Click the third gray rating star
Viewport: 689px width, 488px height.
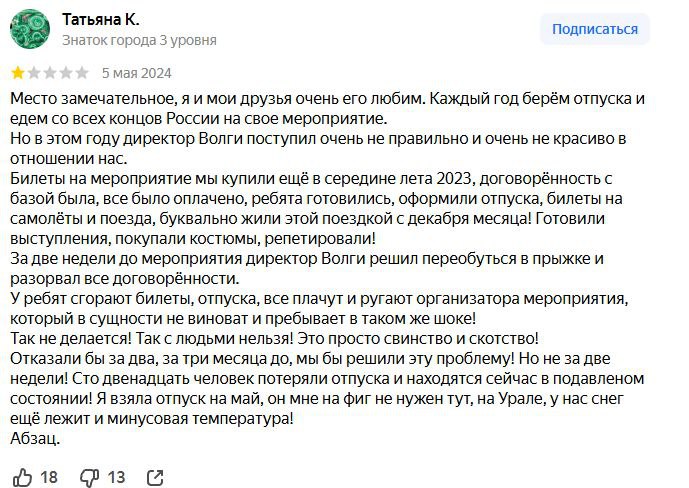point(50,73)
